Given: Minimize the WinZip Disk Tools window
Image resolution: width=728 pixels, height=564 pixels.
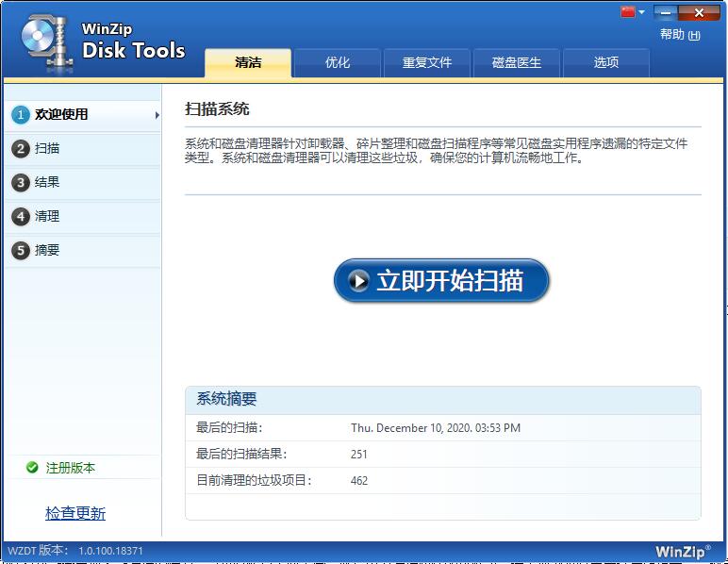Looking at the screenshot, I should click(666, 12).
